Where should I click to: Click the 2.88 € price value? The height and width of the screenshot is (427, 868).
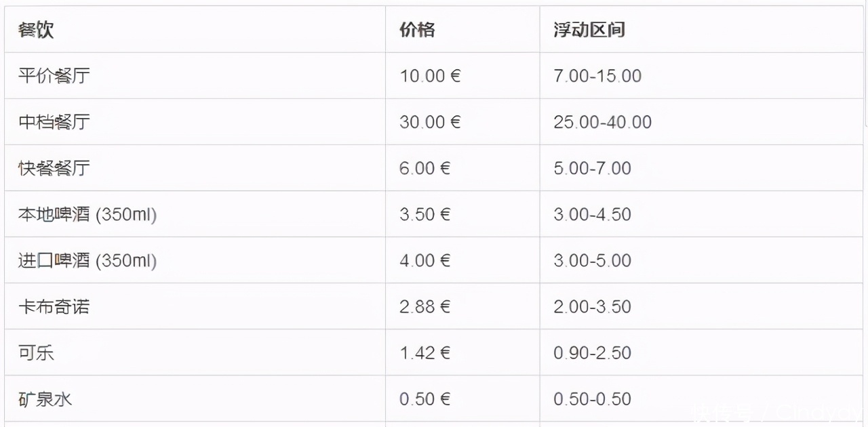pos(425,306)
